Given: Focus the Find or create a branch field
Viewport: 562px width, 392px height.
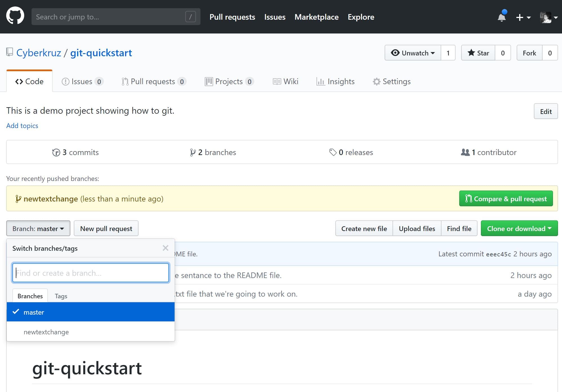Looking at the screenshot, I should pos(91,273).
